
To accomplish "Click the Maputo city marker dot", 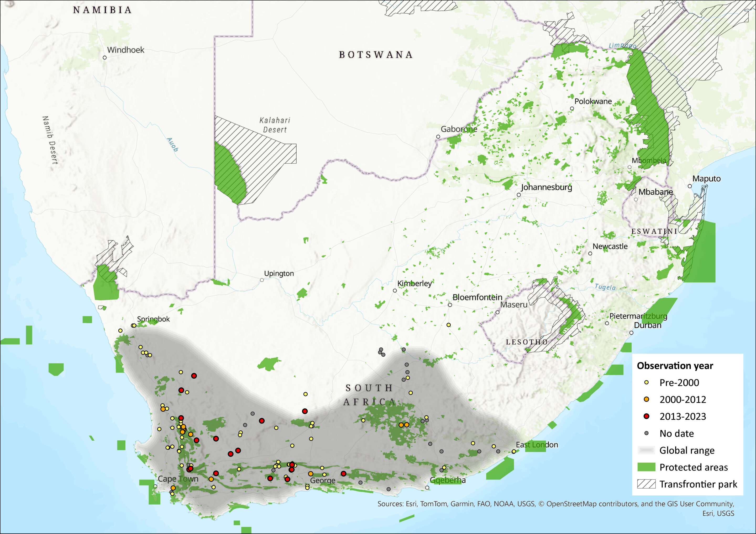I will point(690,186).
